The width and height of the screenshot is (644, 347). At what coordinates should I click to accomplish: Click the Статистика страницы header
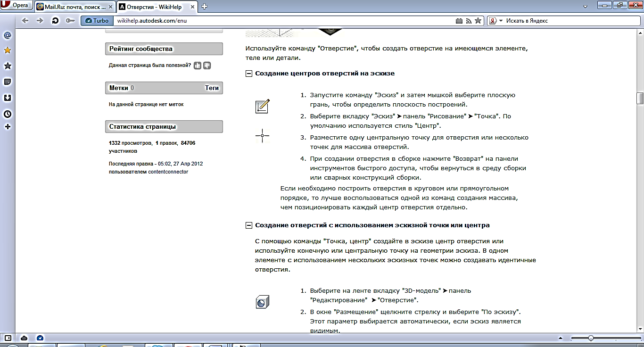[x=164, y=126]
